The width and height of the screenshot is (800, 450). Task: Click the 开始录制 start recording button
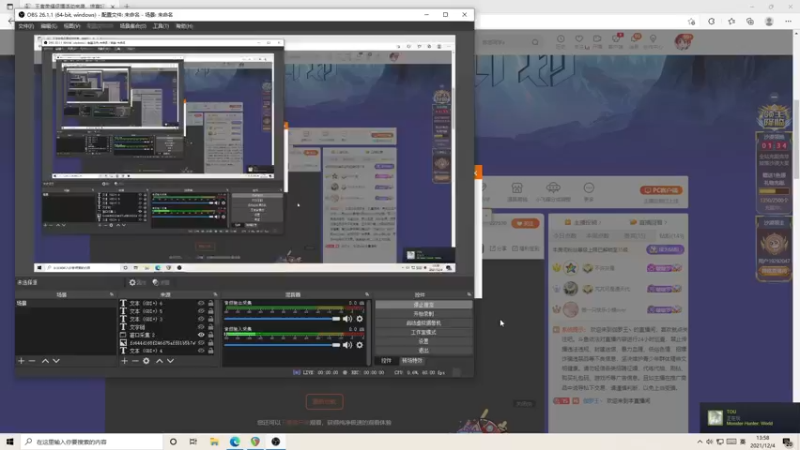point(423,314)
